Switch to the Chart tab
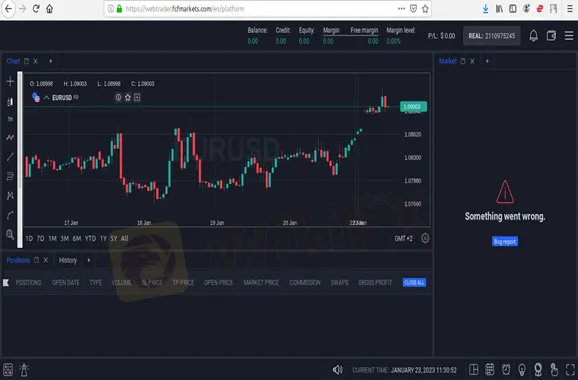 point(13,61)
